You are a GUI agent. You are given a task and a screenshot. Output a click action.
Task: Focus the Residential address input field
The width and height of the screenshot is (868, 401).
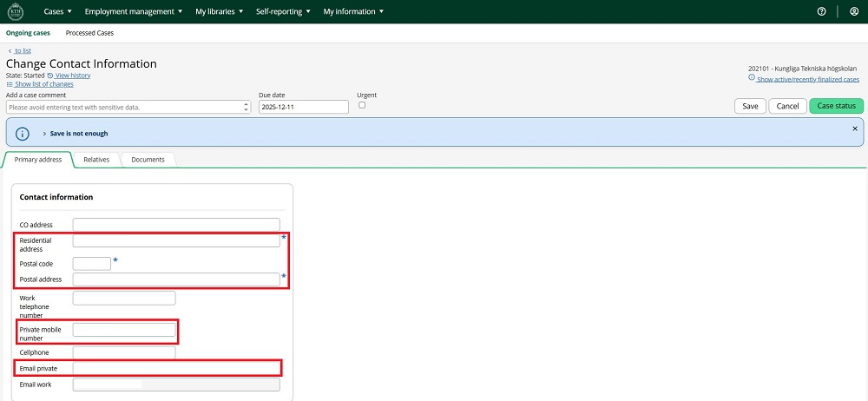pos(176,240)
